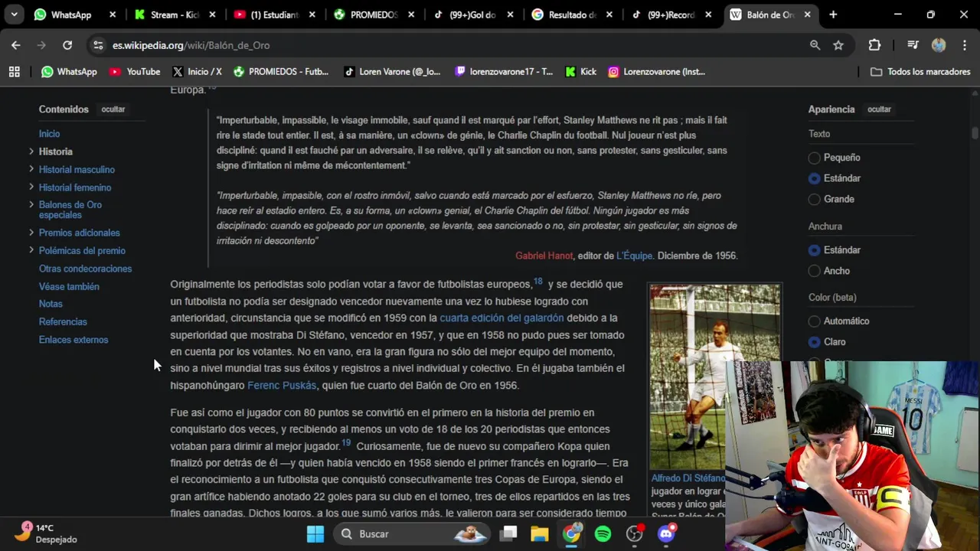Screen dimensions: 980x551
Task: Open the Kick bookmark
Action: [x=580, y=72]
